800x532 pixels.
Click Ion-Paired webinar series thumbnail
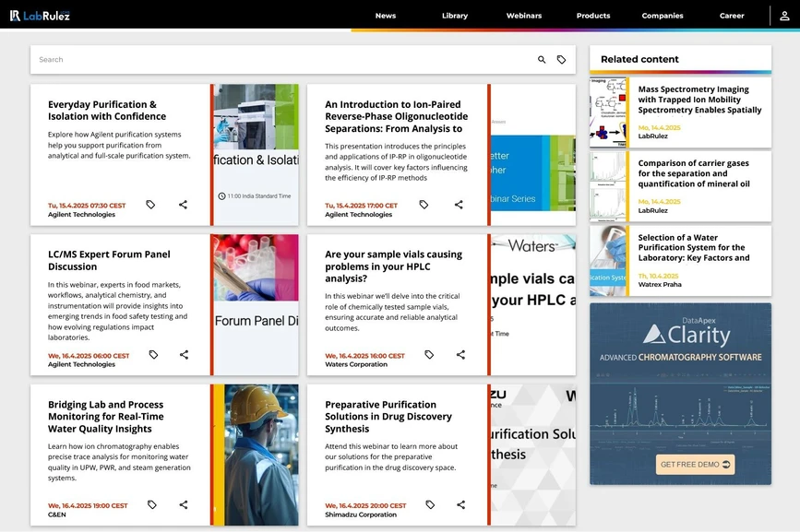(x=533, y=155)
